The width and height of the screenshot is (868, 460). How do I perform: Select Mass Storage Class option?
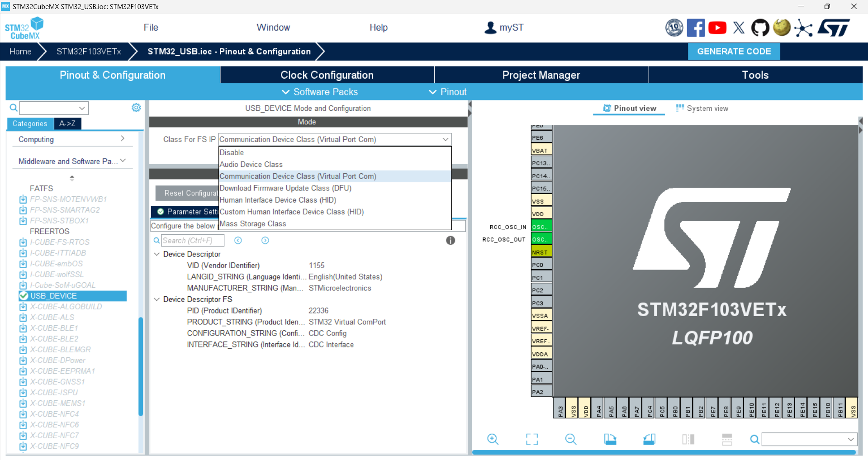[x=335, y=224]
